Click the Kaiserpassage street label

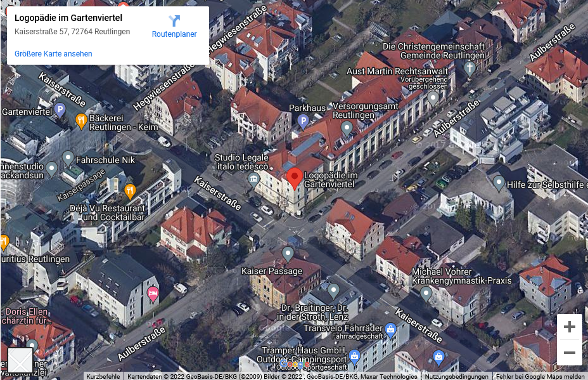click(81, 185)
